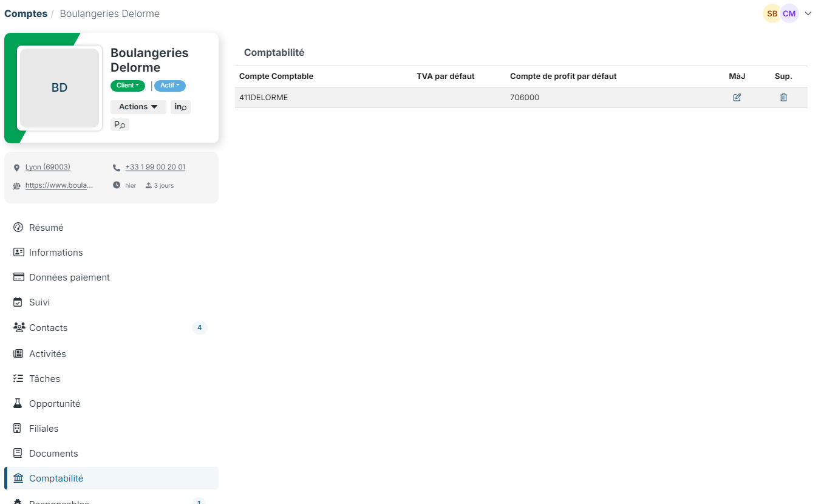Click the flask icon beside Opportunité

coord(18,404)
